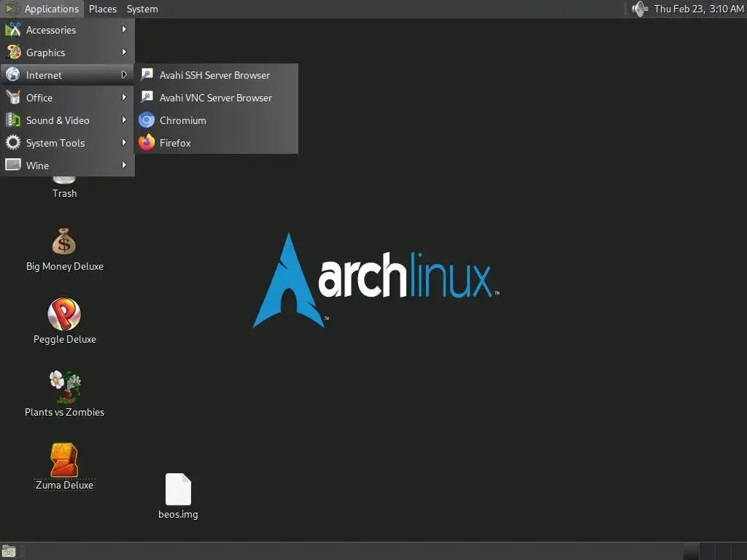Select the beos.img file icon

pos(178,489)
